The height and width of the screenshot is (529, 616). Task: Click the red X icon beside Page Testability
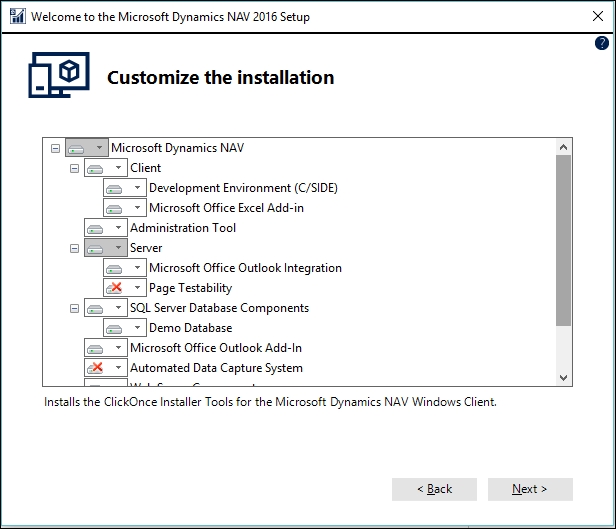click(114, 288)
